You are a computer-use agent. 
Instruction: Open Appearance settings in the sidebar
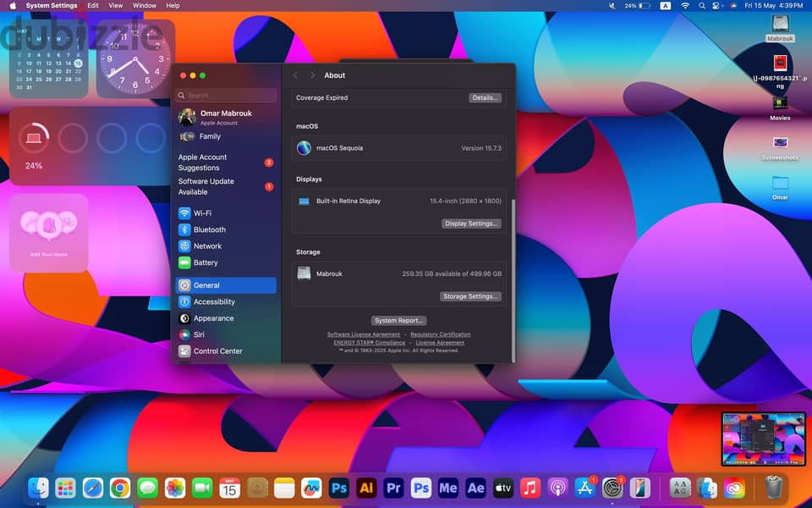[226, 318]
